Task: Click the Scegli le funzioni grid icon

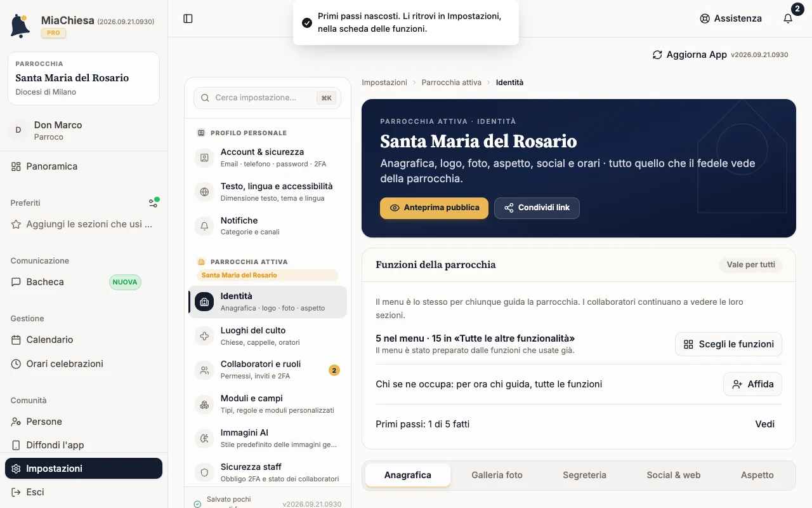Action: tap(688, 344)
